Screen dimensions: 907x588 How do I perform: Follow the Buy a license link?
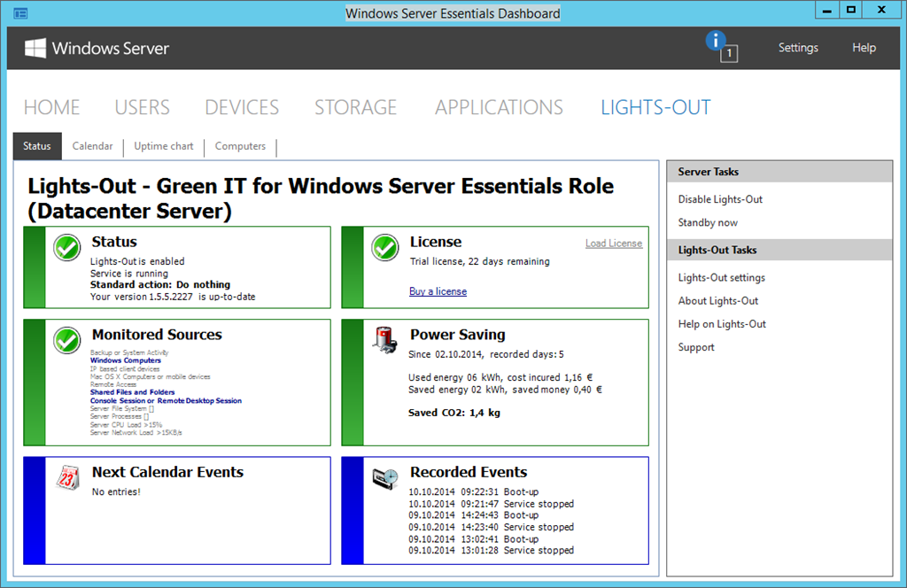pyautogui.click(x=438, y=291)
